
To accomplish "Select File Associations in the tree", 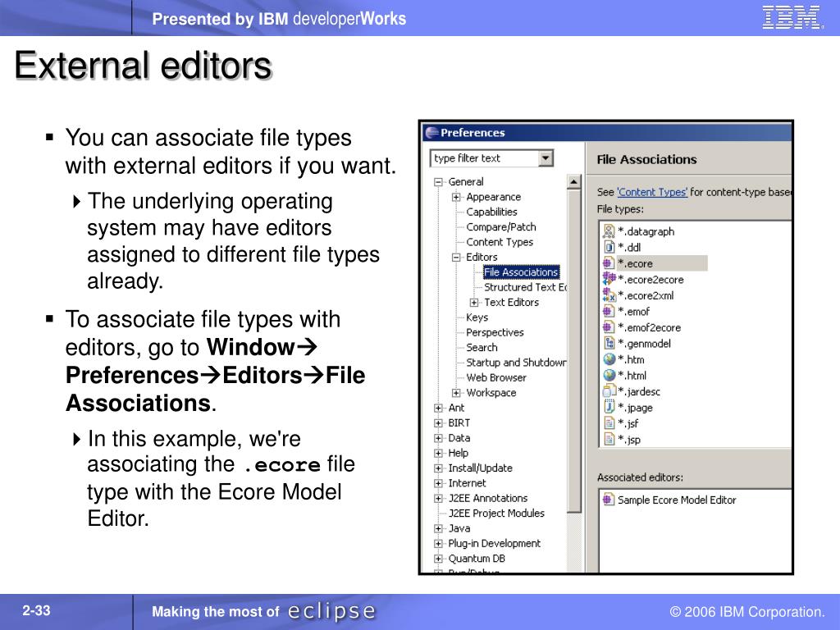I will 521,272.
